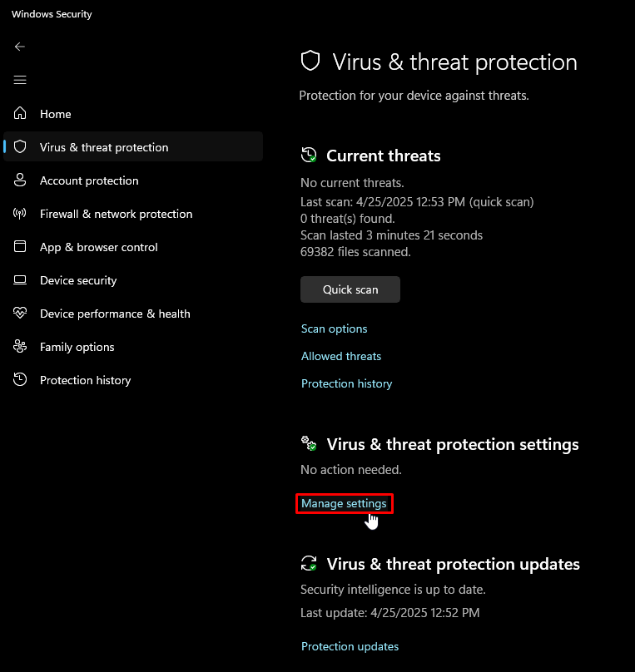Open the navigation back arrow
635x672 pixels.
(20, 47)
